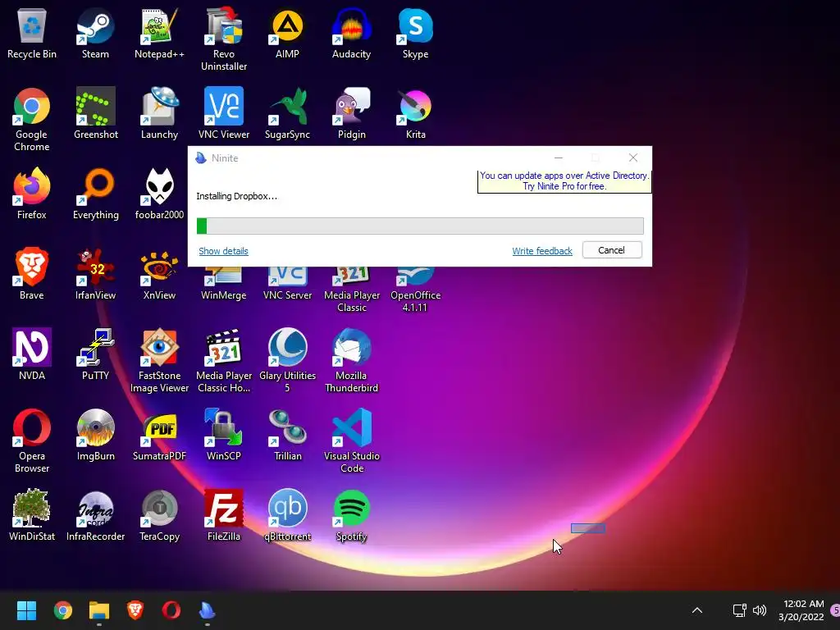This screenshot has width=840, height=630.
Task: Click the volume speaker tray icon
Action: [x=760, y=610]
